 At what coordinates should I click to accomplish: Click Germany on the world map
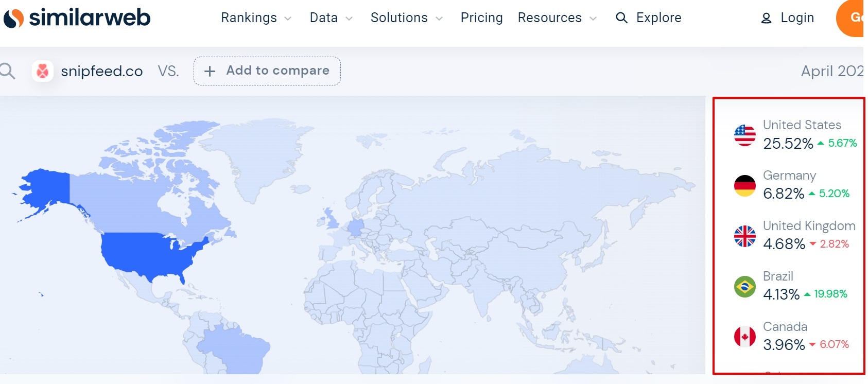tap(355, 226)
